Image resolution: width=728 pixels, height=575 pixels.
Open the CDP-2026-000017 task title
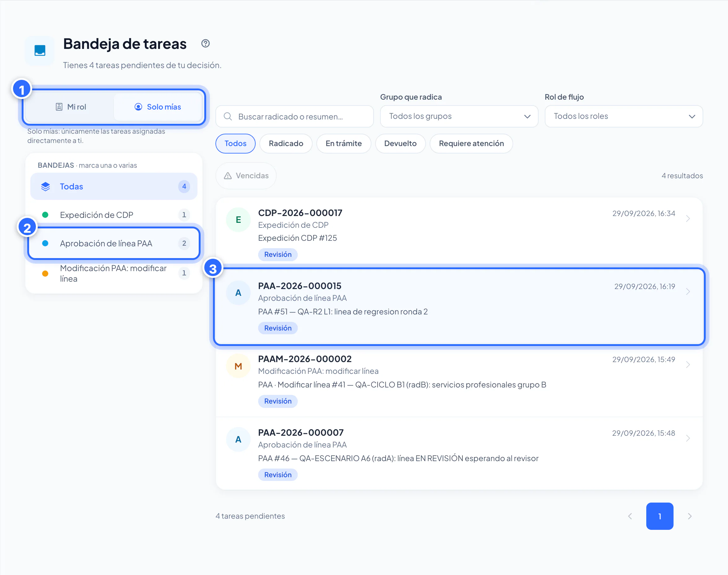click(300, 213)
